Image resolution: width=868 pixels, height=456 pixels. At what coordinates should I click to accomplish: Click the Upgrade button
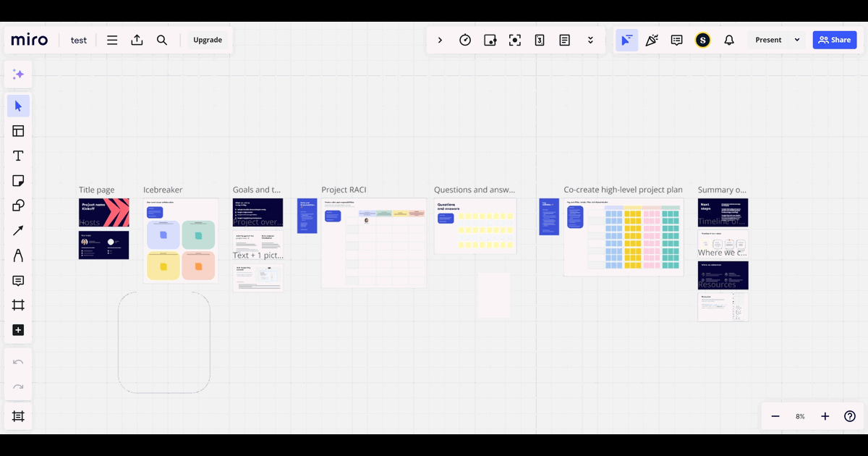(x=208, y=40)
